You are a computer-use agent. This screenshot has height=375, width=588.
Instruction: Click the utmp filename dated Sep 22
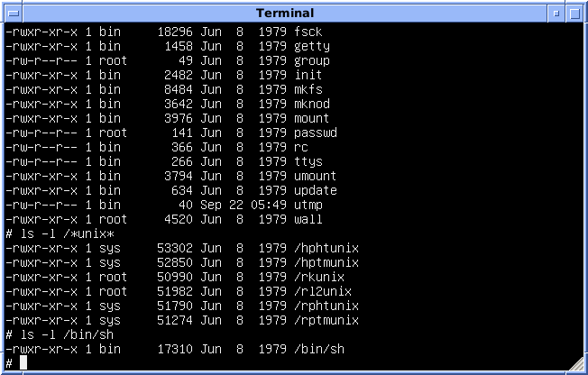tap(308, 205)
